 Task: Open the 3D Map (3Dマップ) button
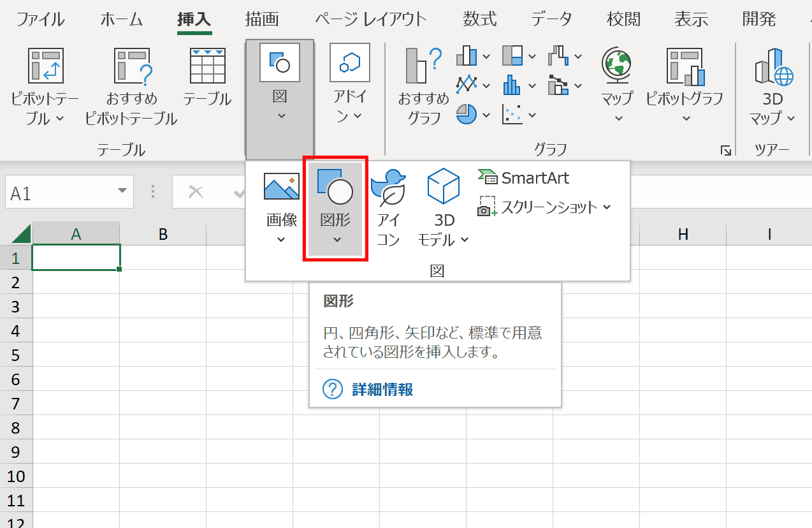pos(773,85)
